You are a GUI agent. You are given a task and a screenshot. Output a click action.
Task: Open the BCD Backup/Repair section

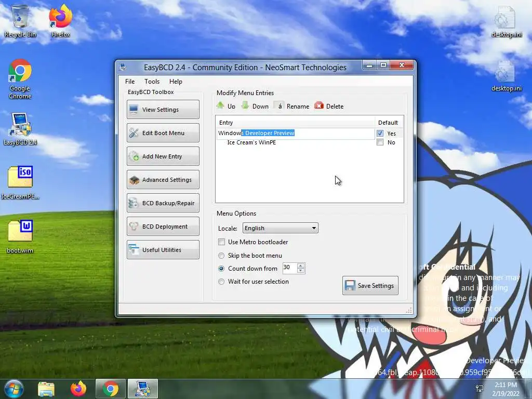(x=163, y=203)
